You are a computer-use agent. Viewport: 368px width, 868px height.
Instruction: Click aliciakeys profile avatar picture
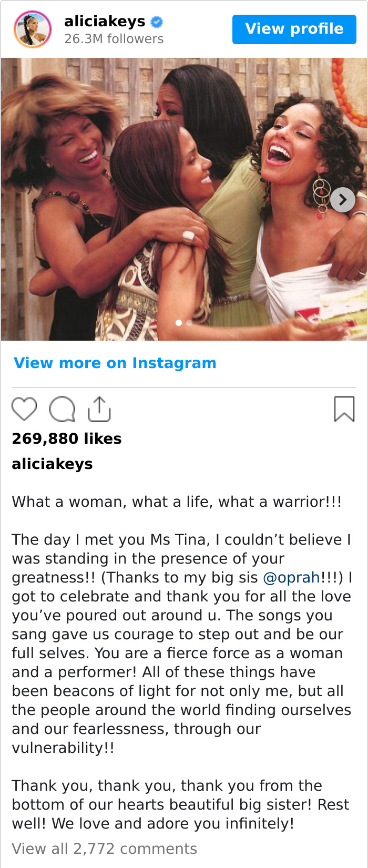33,29
